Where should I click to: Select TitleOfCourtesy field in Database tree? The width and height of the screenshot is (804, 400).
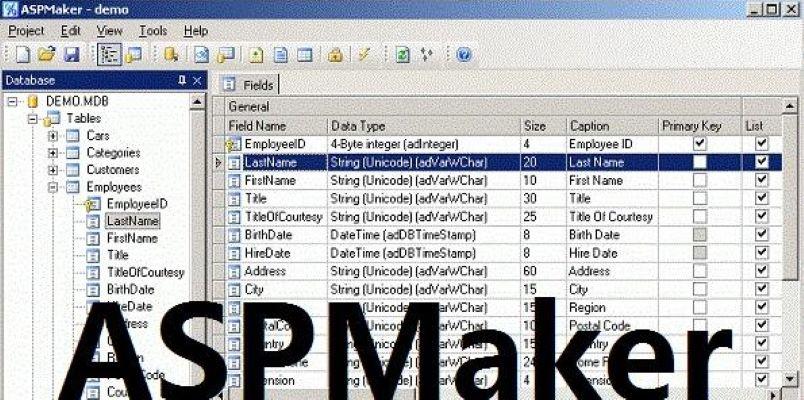pos(146,272)
